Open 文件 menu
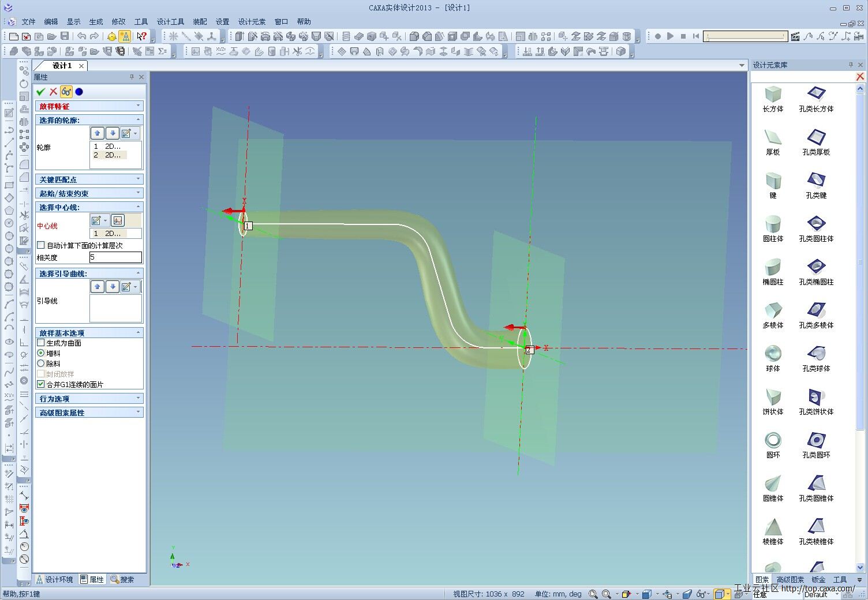868x600 pixels. point(28,21)
